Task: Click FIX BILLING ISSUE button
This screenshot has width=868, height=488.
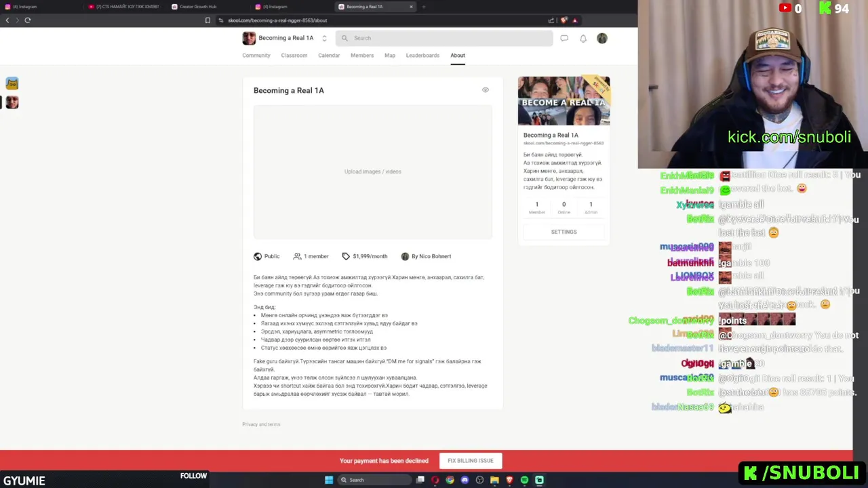Action: [x=471, y=461]
